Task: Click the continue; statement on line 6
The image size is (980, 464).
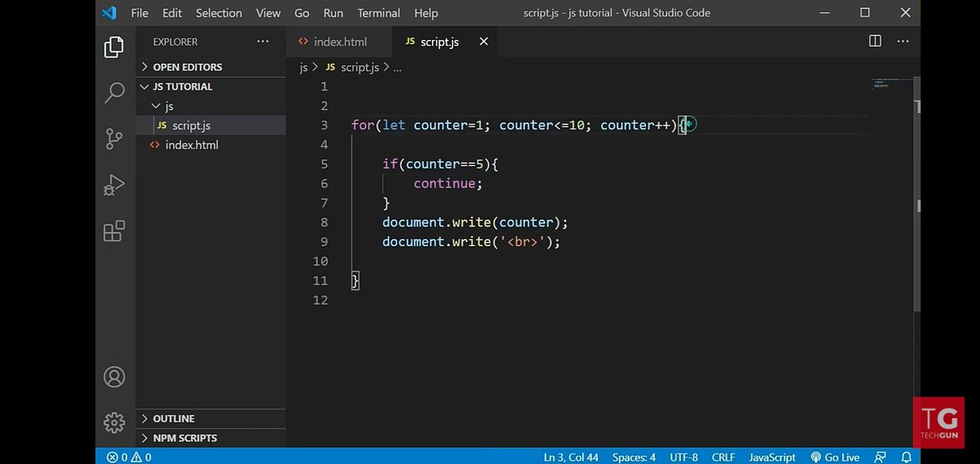Action: [x=448, y=183]
